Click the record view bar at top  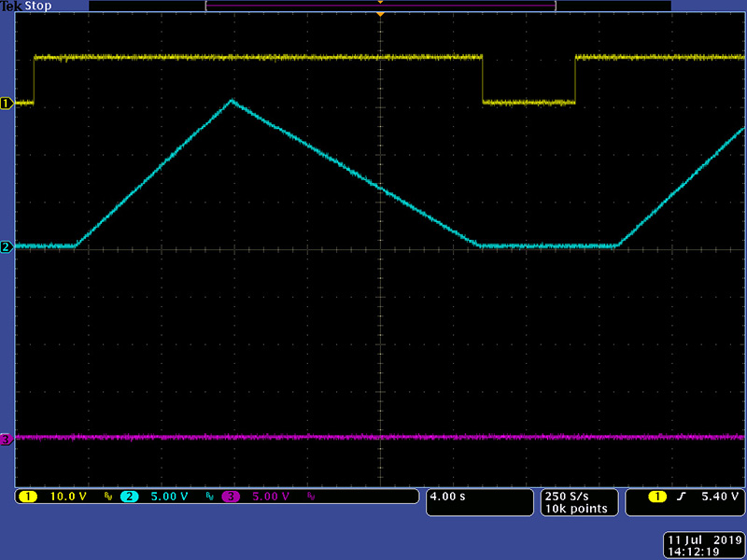pyautogui.click(x=380, y=6)
